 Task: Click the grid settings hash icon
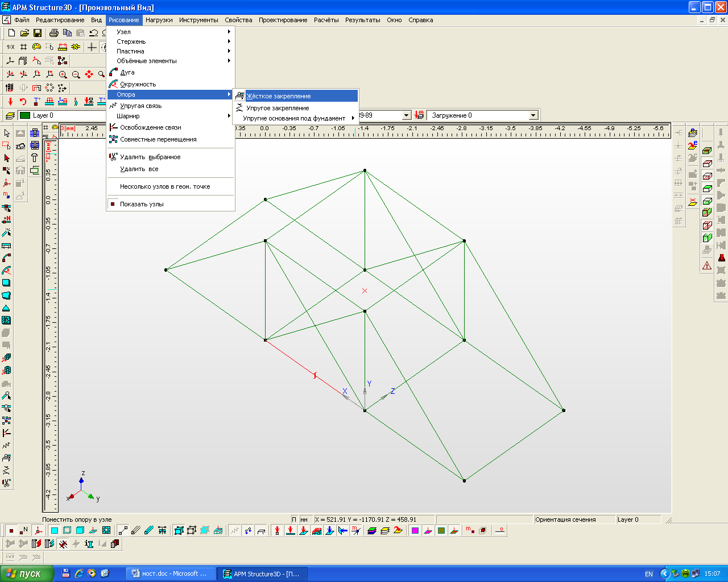23,47
